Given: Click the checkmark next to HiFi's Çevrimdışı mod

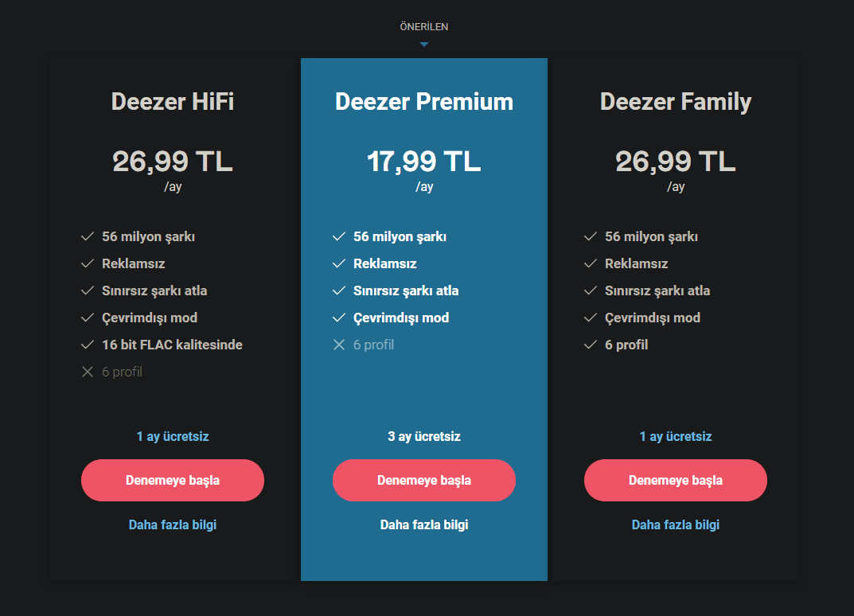Looking at the screenshot, I should pos(88,318).
